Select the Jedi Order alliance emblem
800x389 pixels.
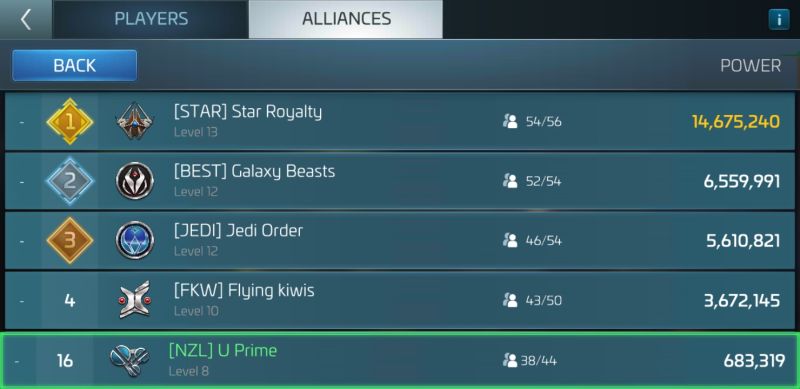(135, 240)
